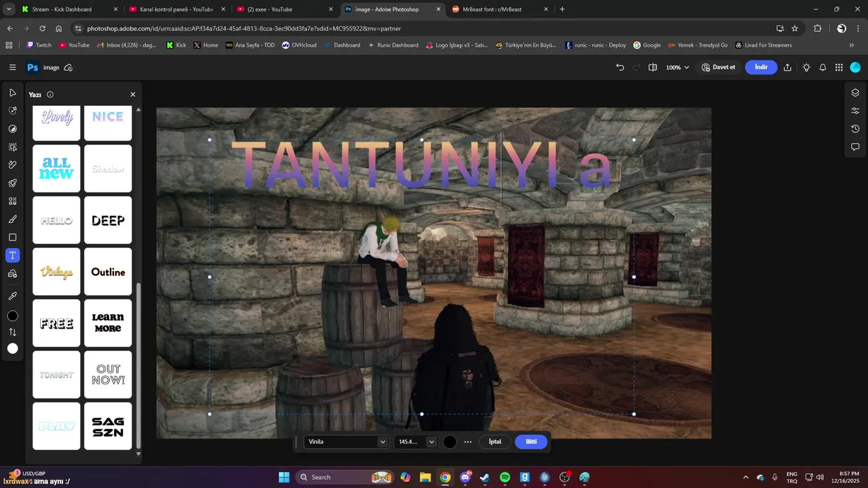This screenshot has height=488, width=868.
Task: Open more text options ellipsis
Action: click(468, 442)
